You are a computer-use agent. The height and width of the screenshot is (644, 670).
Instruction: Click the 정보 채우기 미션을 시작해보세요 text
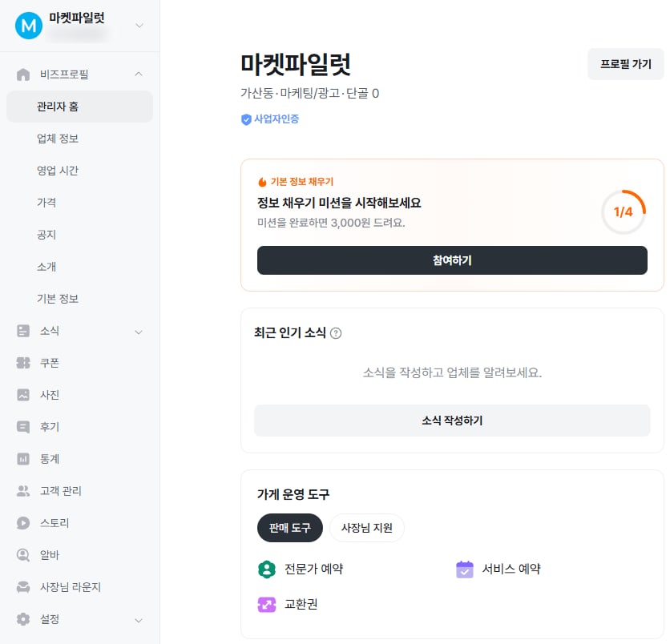pyautogui.click(x=339, y=203)
